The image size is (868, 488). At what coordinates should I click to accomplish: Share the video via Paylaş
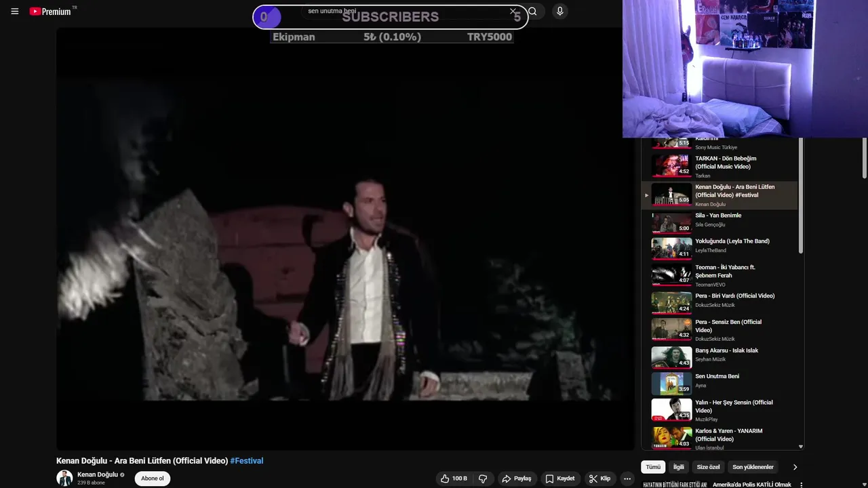coord(516,479)
